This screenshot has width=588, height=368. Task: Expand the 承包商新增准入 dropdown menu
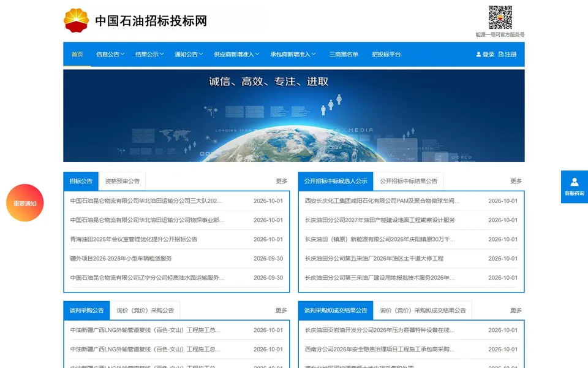tap(293, 55)
